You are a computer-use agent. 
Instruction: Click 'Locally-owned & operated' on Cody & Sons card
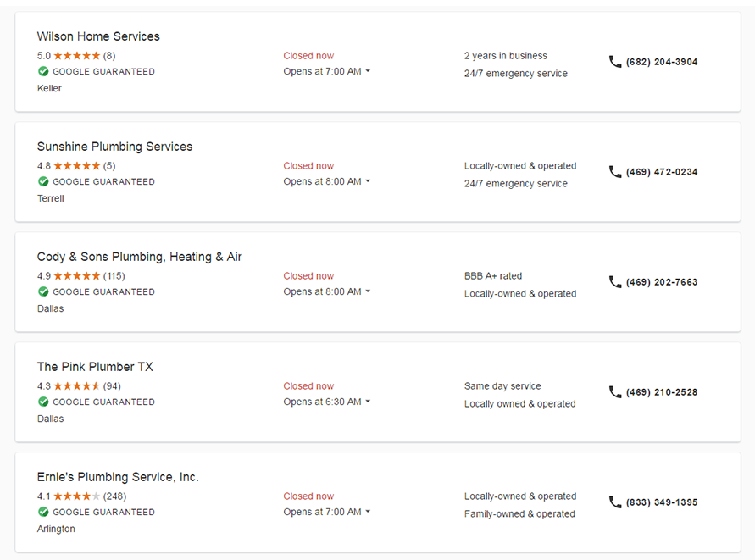pyautogui.click(x=520, y=294)
